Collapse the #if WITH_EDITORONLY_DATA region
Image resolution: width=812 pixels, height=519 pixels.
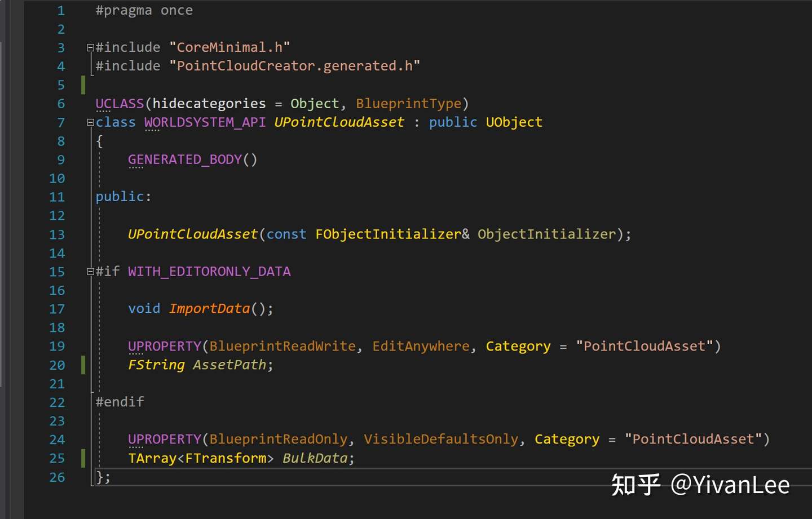click(90, 272)
